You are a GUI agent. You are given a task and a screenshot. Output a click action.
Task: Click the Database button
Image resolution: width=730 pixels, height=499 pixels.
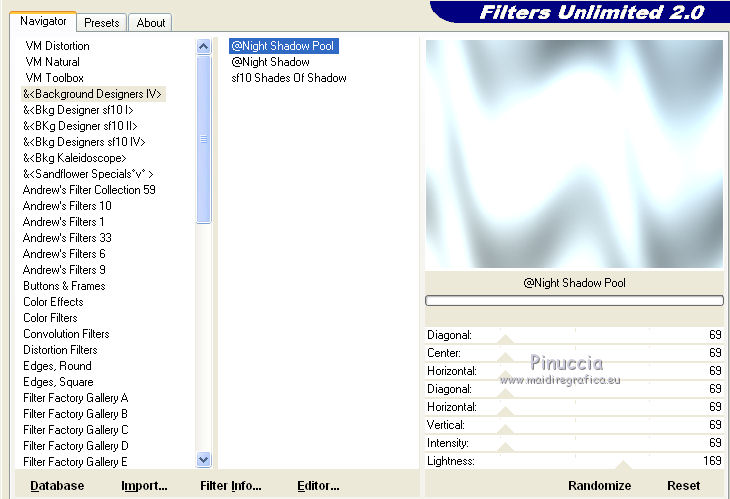click(x=57, y=486)
